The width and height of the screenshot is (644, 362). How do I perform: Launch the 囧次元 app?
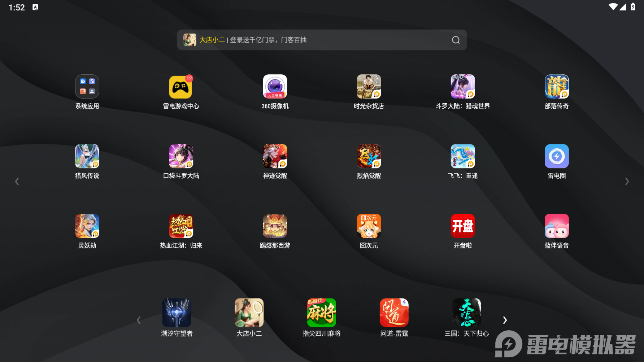(x=369, y=226)
